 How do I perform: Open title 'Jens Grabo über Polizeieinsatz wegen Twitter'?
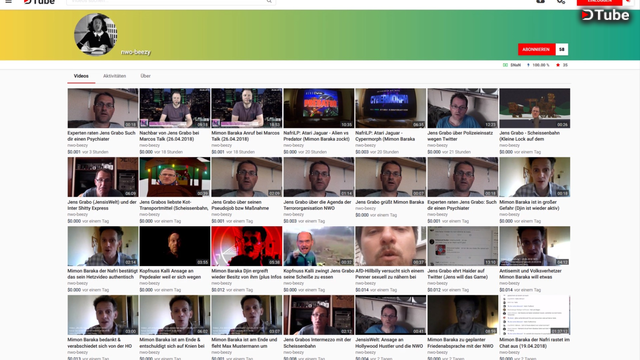[460, 136]
